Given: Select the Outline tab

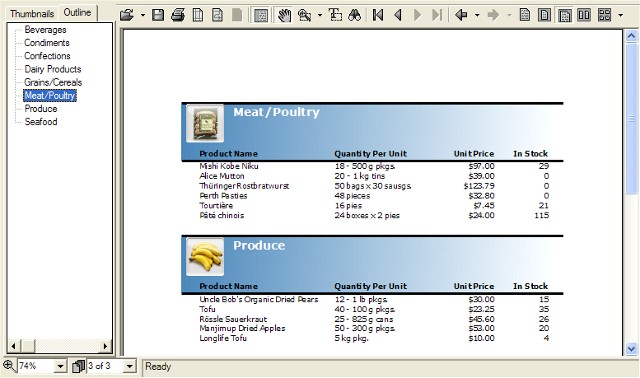Looking at the screenshot, I should (x=77, y=13).
